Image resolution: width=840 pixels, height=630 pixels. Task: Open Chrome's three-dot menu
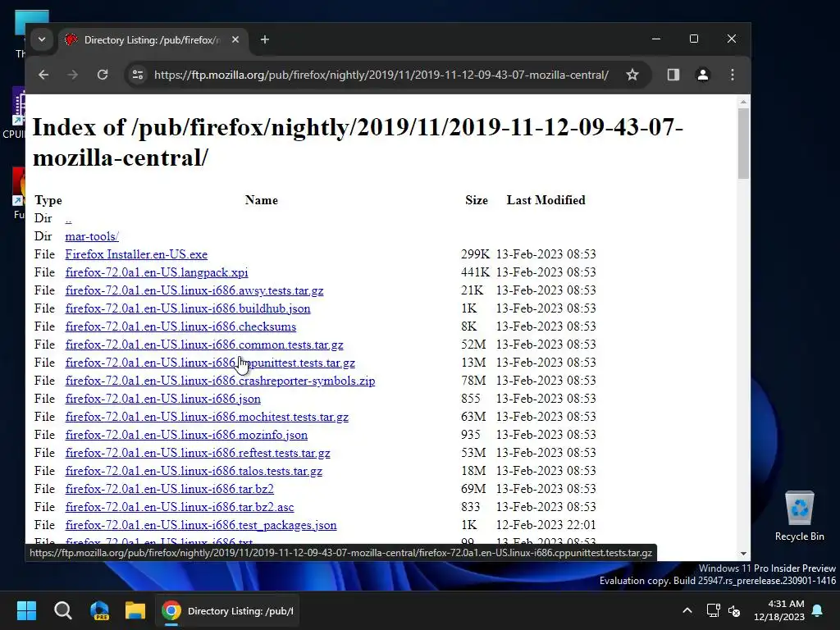coord(732,75)
